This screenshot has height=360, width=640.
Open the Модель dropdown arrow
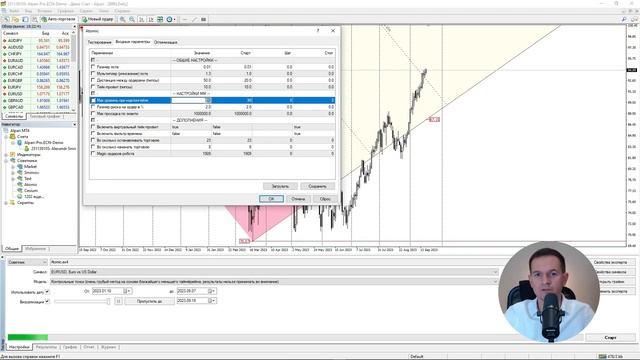(495, 282)
